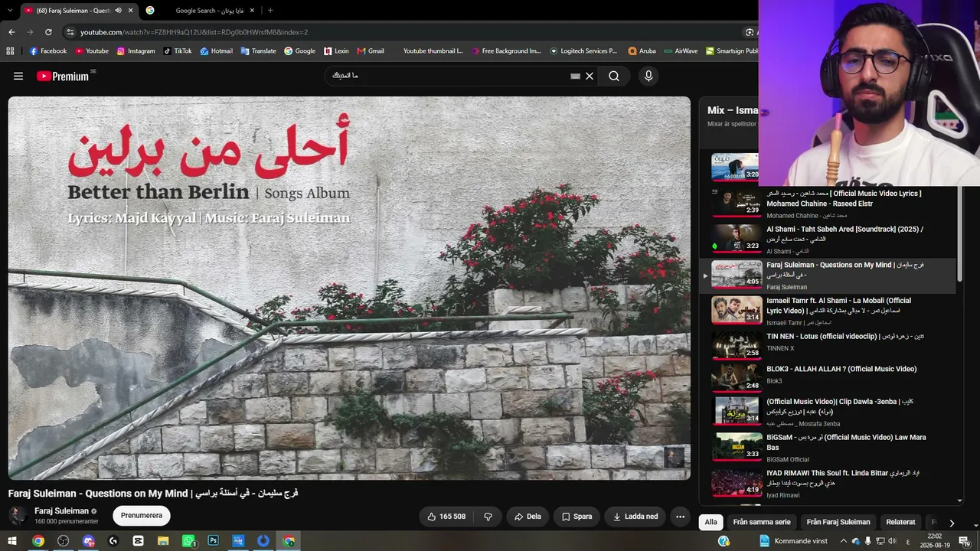This screenshot has width=980, height=551.
Task: Select the Från samma serie chip
Action: coord(762,522)
